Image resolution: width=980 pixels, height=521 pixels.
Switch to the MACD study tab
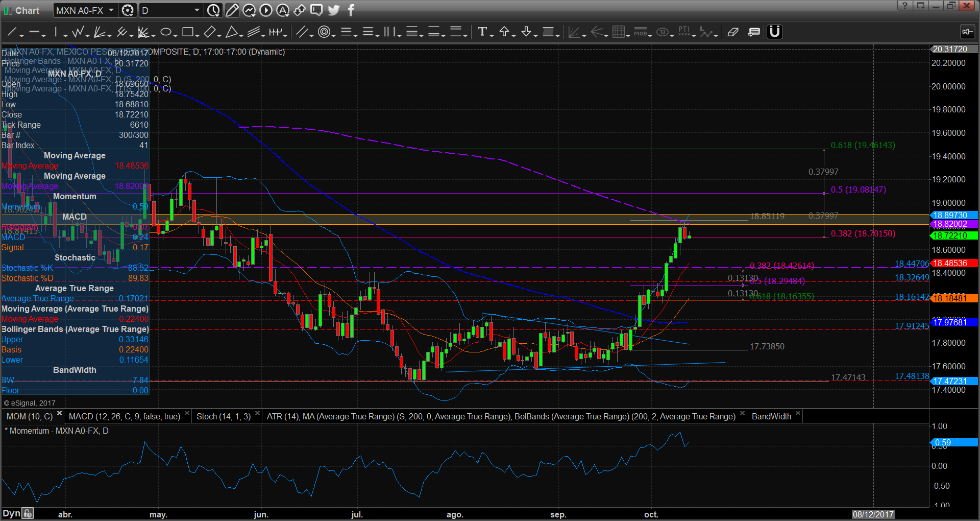125,416
